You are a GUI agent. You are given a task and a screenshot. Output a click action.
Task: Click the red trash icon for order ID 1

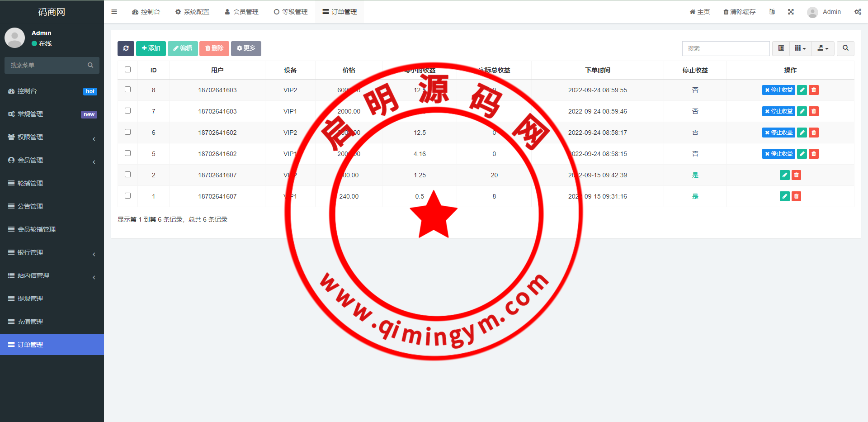[796, 196]
